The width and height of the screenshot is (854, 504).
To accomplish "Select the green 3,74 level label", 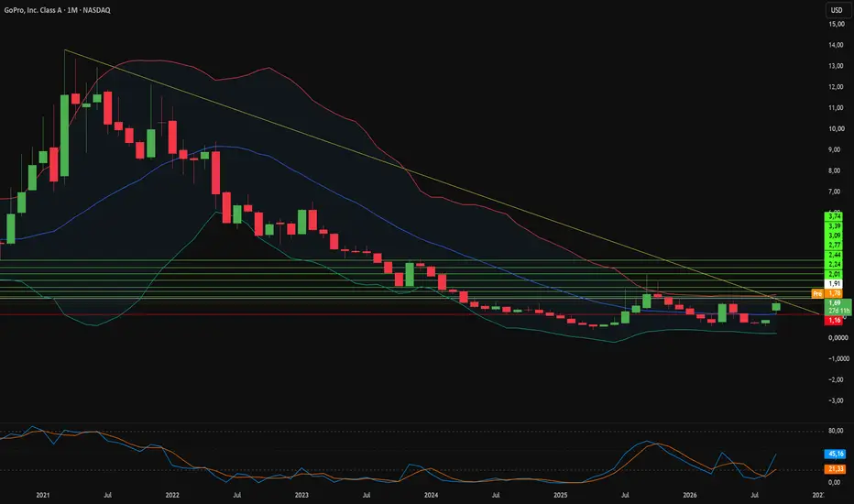I will tap(835, 216).
